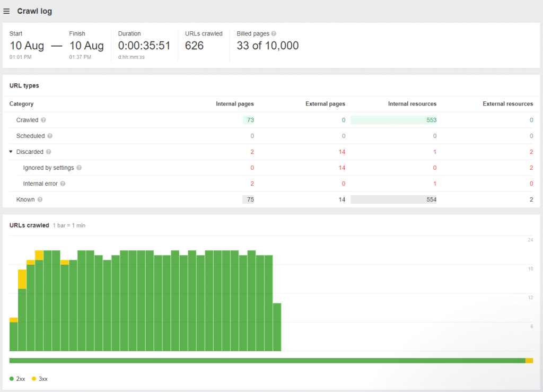Viewport: 543px width, 392px height.
Task: Click help icon beside Known category
Action: (40, 199)
